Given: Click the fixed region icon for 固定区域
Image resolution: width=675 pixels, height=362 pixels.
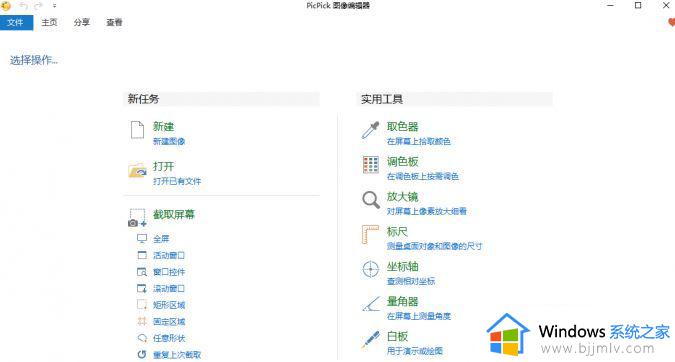Looking at the screenshot, I should 142,321.
